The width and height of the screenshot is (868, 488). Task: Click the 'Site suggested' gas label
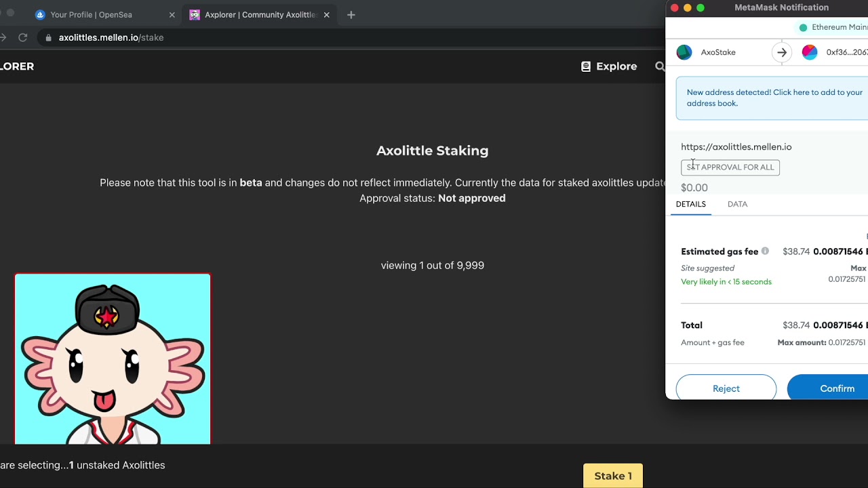[707, 268]
